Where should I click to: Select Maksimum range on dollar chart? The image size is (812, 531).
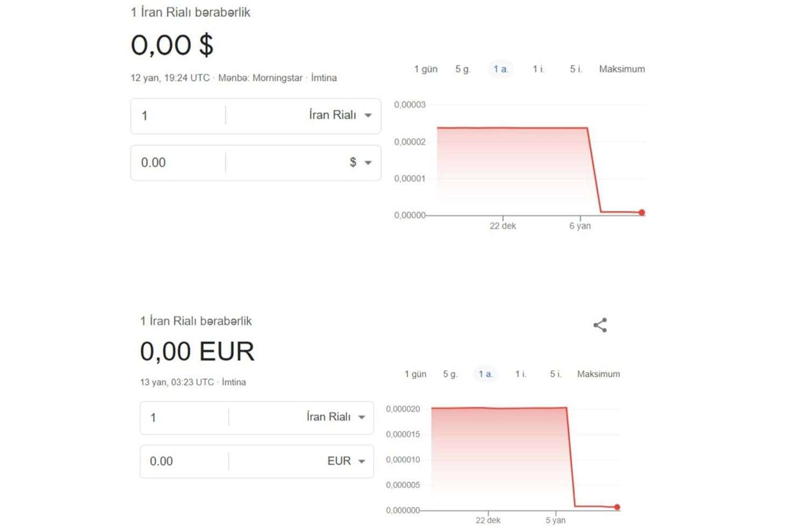click(x=621, y=69)
